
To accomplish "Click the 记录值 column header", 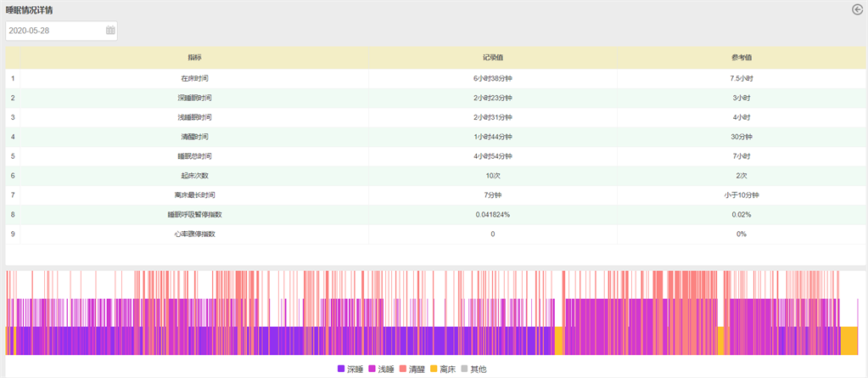I will pyautogui.click(x=493, y=58).
